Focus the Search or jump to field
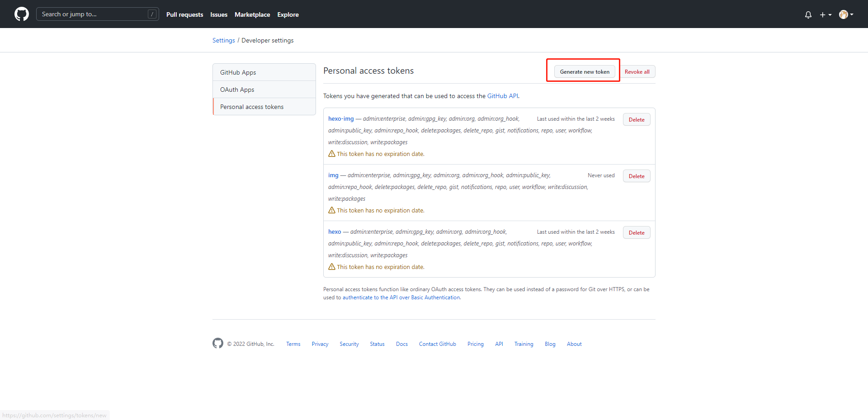This screenshot has width=868, height=420. click(x=98, y=14)
